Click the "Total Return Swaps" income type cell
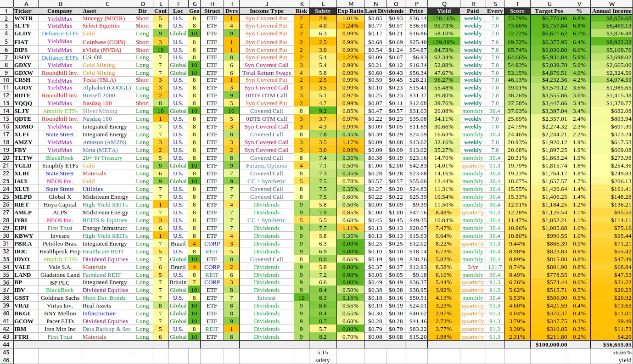 (267, 73)
